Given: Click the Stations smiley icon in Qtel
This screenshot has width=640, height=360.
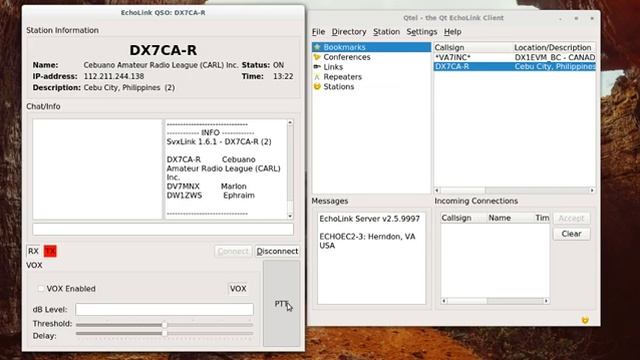Looking at the screenshot, I should [317, 87].
